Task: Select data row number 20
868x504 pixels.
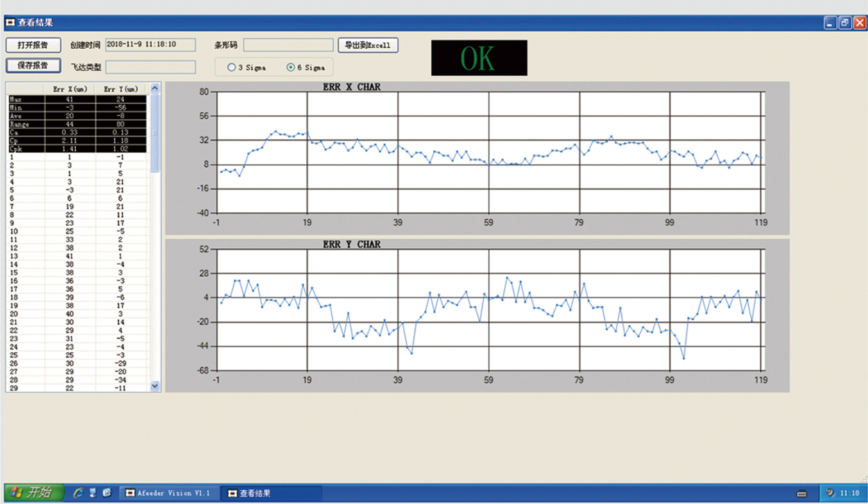Action: [x=78, y=314]
